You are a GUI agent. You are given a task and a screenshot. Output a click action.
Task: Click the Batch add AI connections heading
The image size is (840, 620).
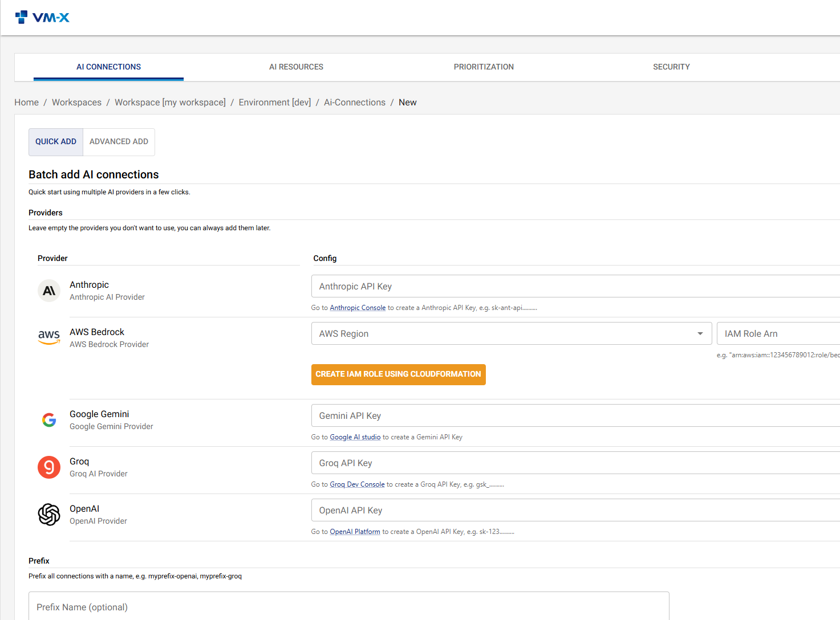94,174
